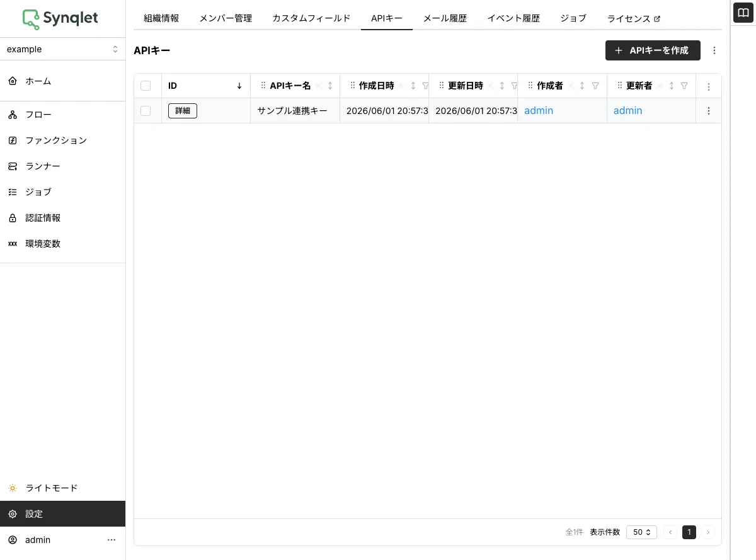Click the 全1件 total count text
The image size is (756, 560).
[575, 532]
